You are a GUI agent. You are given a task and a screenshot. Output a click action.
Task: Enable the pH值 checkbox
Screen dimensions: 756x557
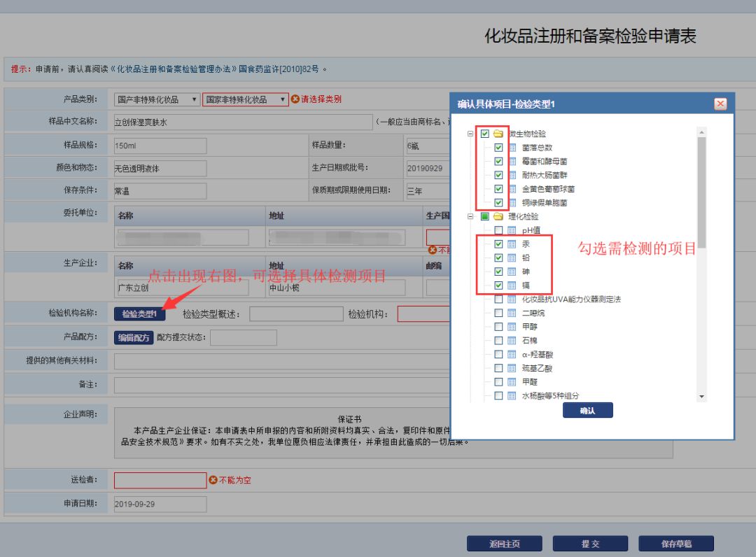(498, 231)
